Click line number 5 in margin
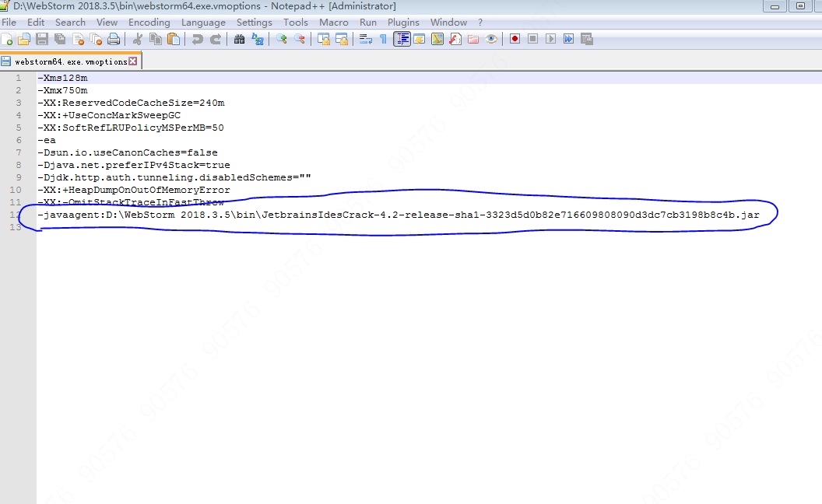The image size is (822, 504). 19,128
